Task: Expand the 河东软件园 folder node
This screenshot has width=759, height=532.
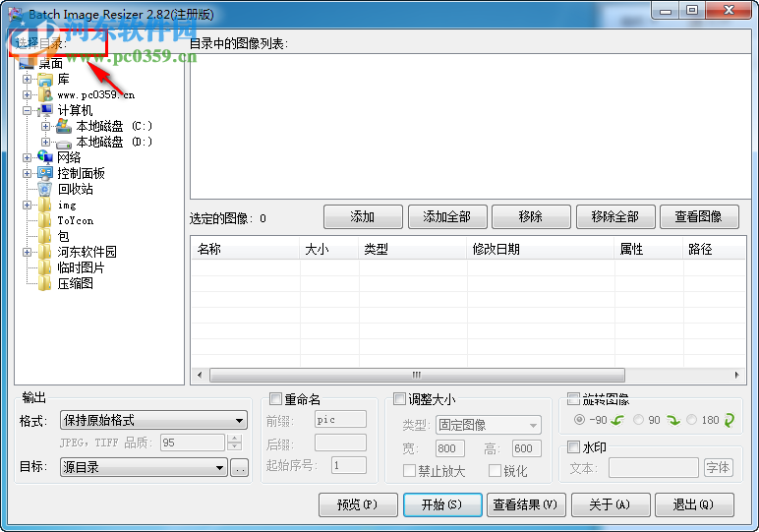Action: click(x=28, y=252)
